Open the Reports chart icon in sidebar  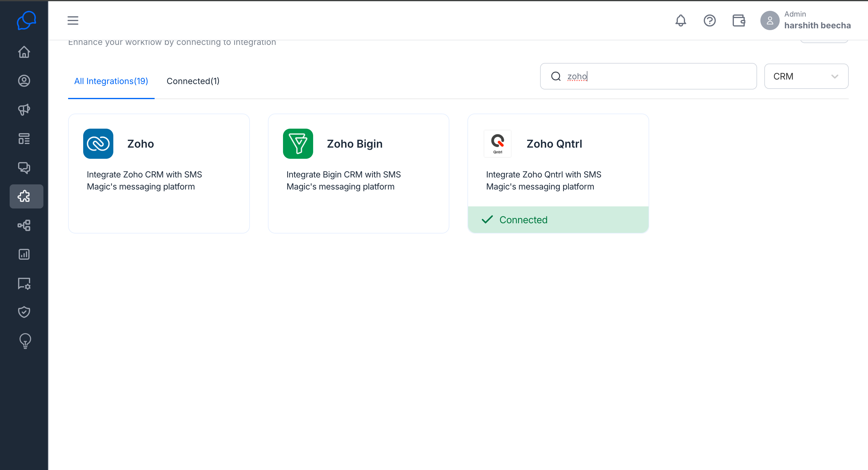click(x=24, y=254)
